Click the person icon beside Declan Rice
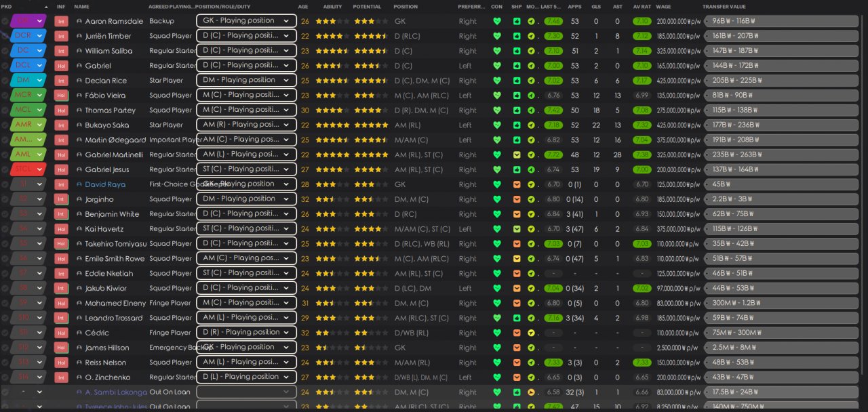This screenshot has width=868, height=412. click(79, 81)
